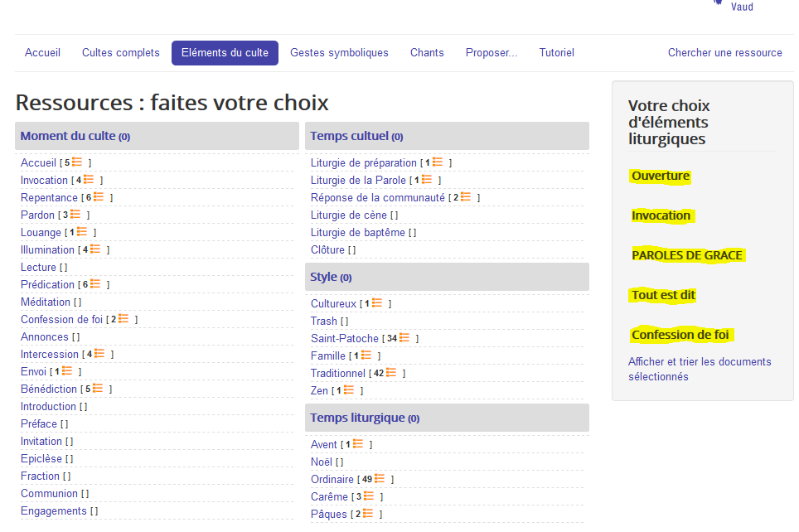
Task: Select the Epiclèse category link
Action: tap(41, 458)
